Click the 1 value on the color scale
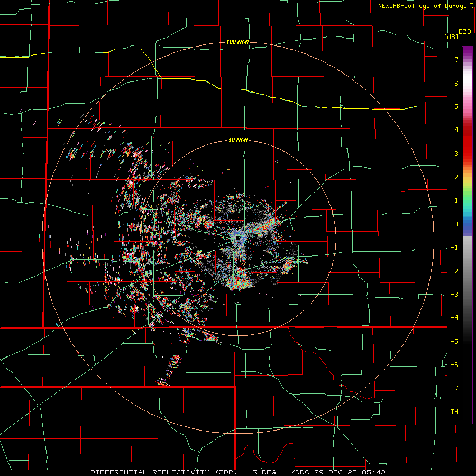476x476 pixels. (456, 200)
